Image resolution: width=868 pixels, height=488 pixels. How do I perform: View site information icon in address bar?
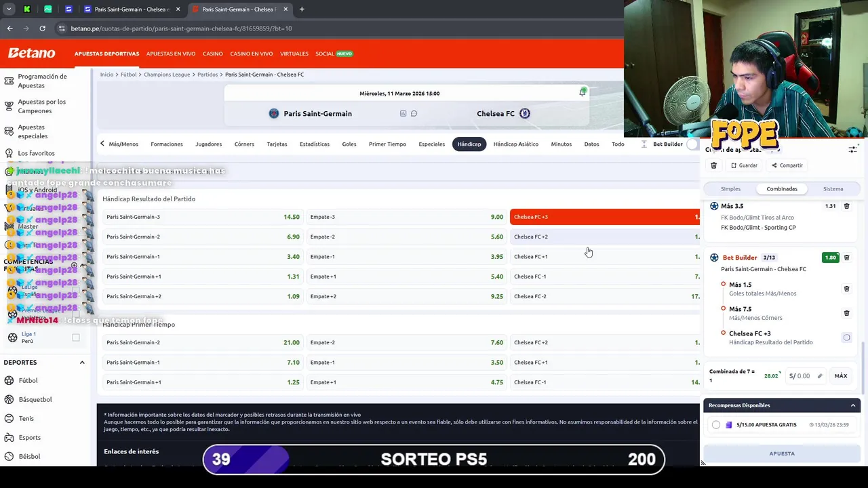(62, 28)
